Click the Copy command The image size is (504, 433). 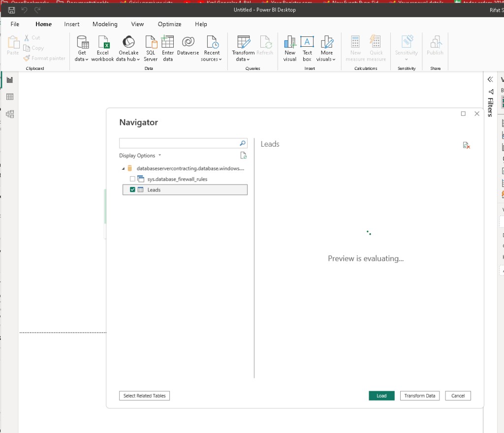pos(33,48)
